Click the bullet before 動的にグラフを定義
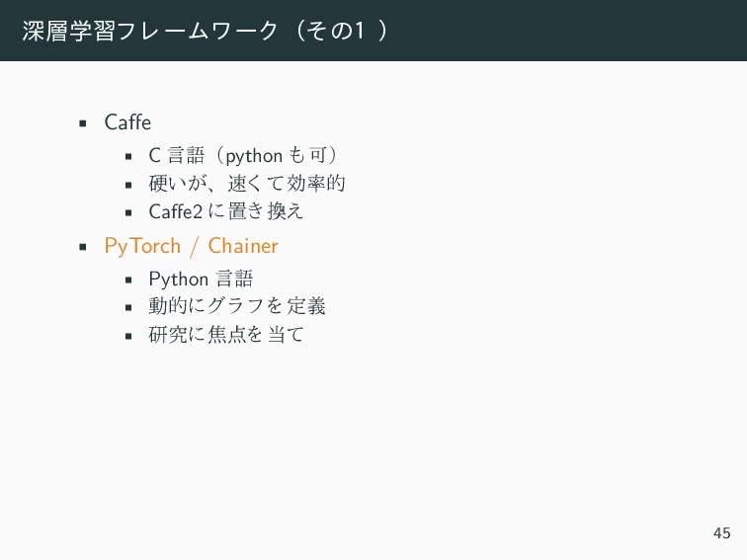Image resolution: width=747 pixels, height=560 pixels. [x=128, y=307]
